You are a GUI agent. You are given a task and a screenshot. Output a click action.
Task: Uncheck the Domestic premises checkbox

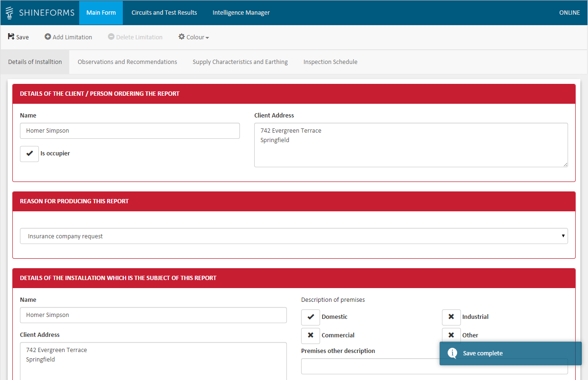tap(311, 317)
